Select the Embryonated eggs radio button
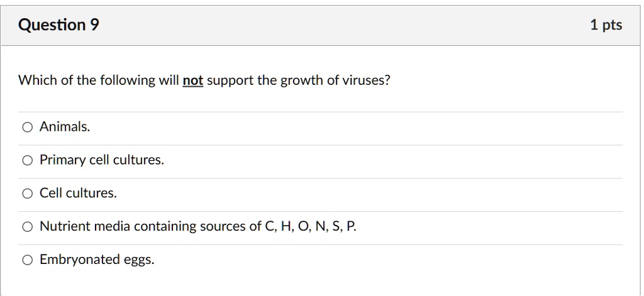Viewport: 644px width, 296px height. coord(27,260)
